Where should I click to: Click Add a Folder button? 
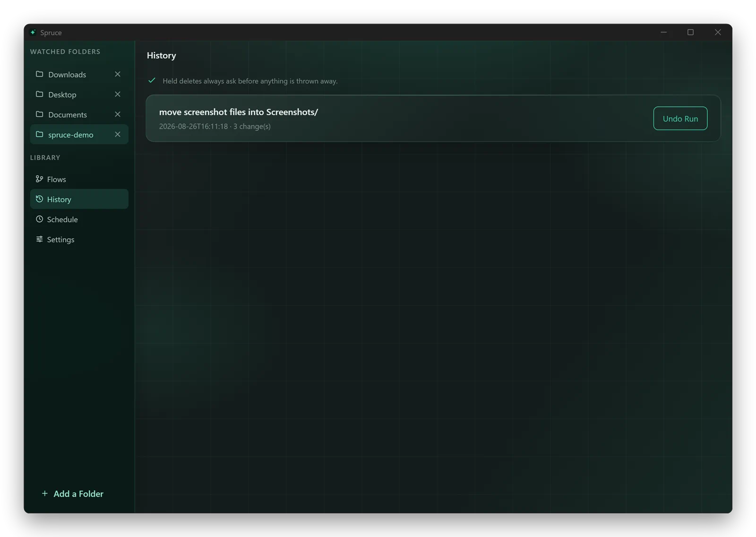(72, 494)
